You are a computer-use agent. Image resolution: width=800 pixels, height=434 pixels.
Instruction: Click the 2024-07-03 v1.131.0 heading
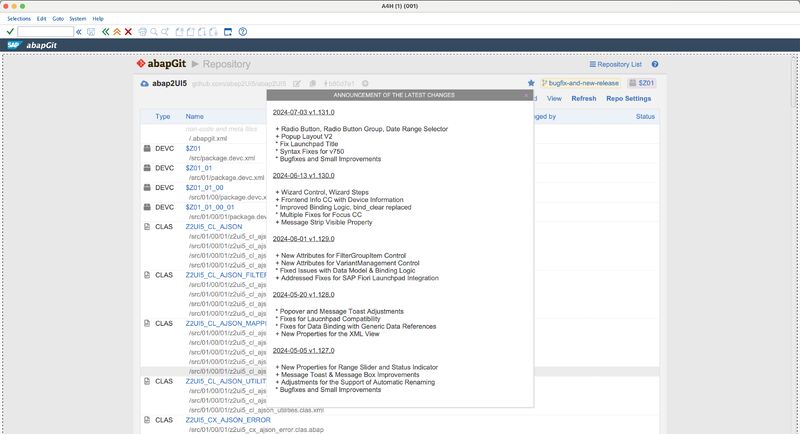pyautogui.click(x=304, y=112)
